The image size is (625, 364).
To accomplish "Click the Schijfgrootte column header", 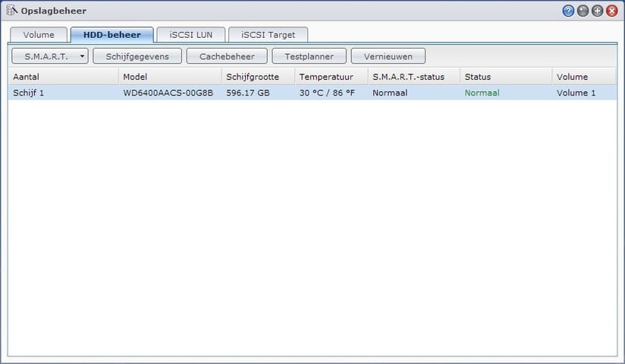I will (257, 77).
